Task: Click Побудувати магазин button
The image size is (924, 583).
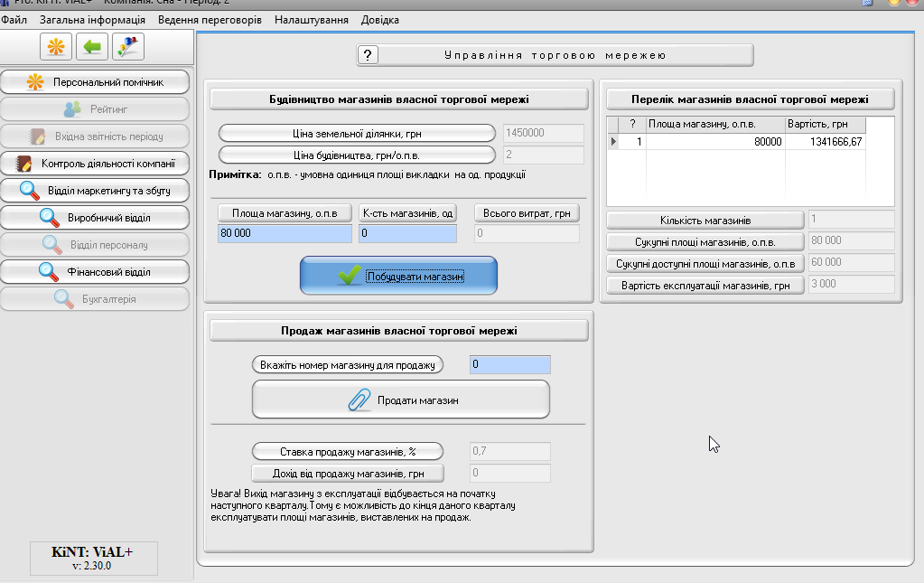Action: (398, 276)
